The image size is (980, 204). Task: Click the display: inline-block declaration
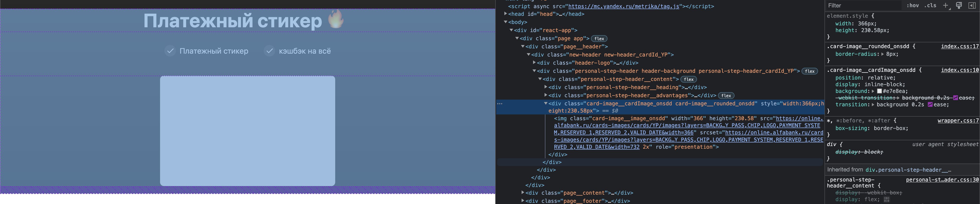point(870,85)
